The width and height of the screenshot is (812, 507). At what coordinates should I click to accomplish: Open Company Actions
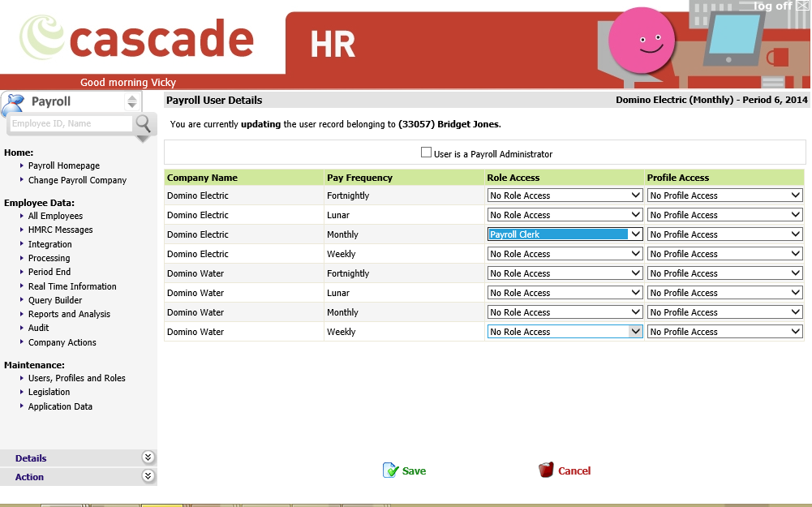point(62,342)
